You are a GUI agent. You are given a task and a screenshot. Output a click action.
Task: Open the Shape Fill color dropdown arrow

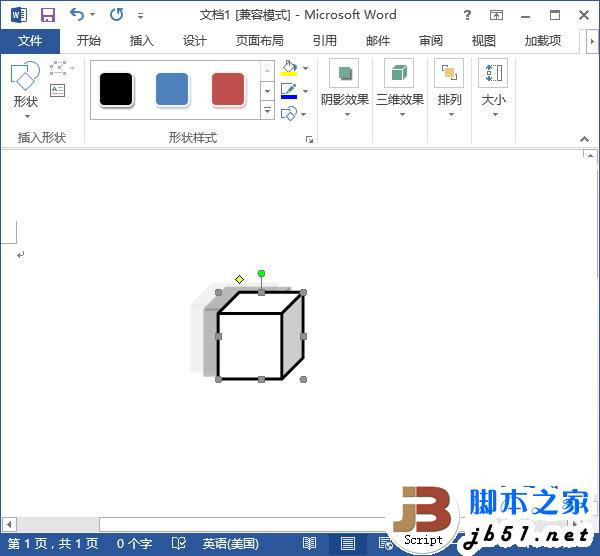[x=305, y=68]
